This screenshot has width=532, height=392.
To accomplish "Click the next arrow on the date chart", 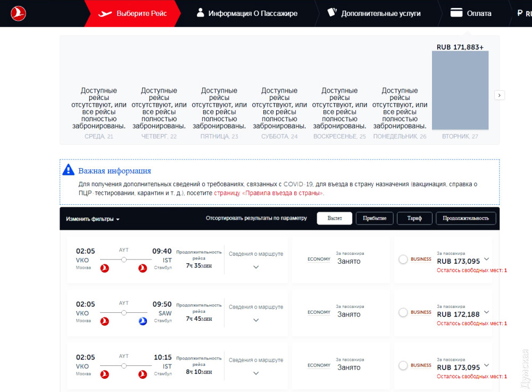I will [499, 95].
